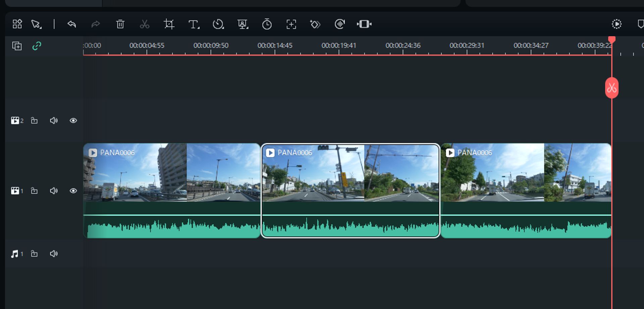This screenshot has height=309, width=644.
Task: Click the stopwatch duration icon
Action: pyautogui.click(x=267, y=24)
